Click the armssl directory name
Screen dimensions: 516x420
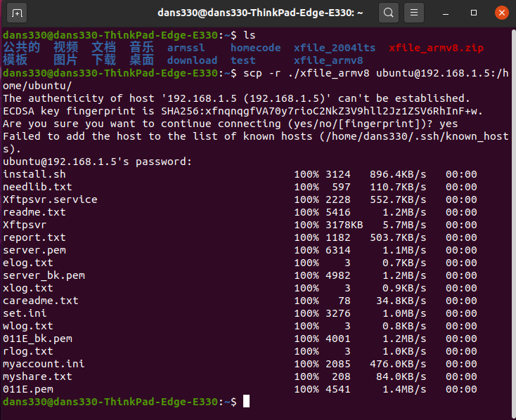(186, 48)
